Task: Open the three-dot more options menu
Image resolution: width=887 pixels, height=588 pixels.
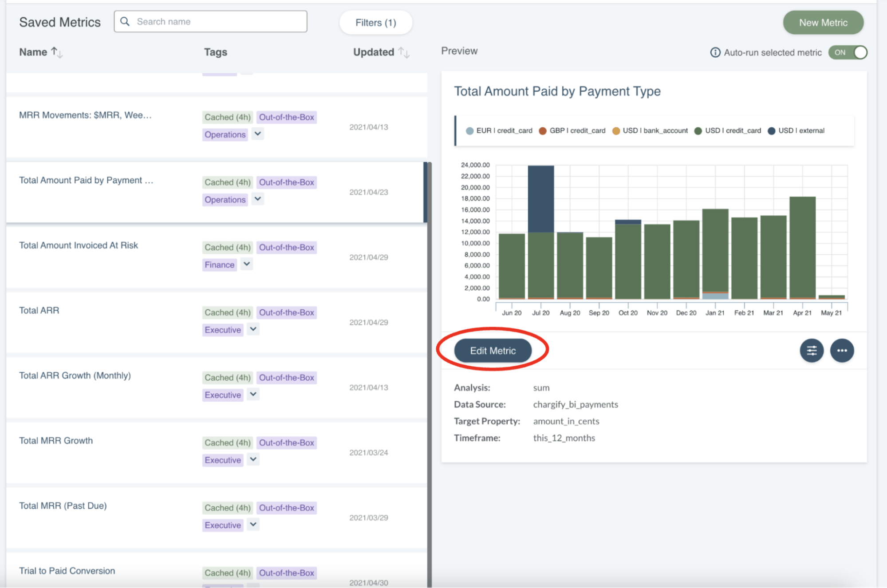Action: pos(842,351)
